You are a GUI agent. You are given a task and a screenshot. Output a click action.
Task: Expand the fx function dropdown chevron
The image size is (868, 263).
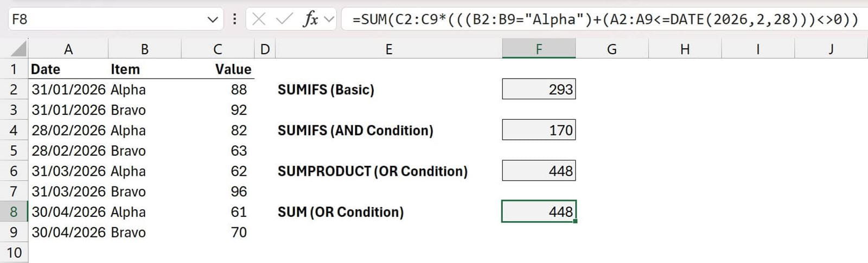[x=329, y=20]
